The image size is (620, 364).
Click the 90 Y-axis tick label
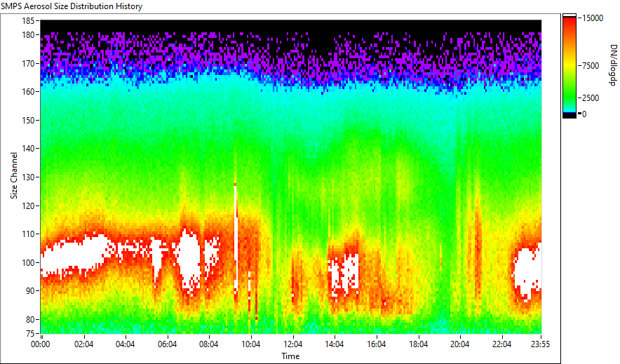(x=30, y=291)
